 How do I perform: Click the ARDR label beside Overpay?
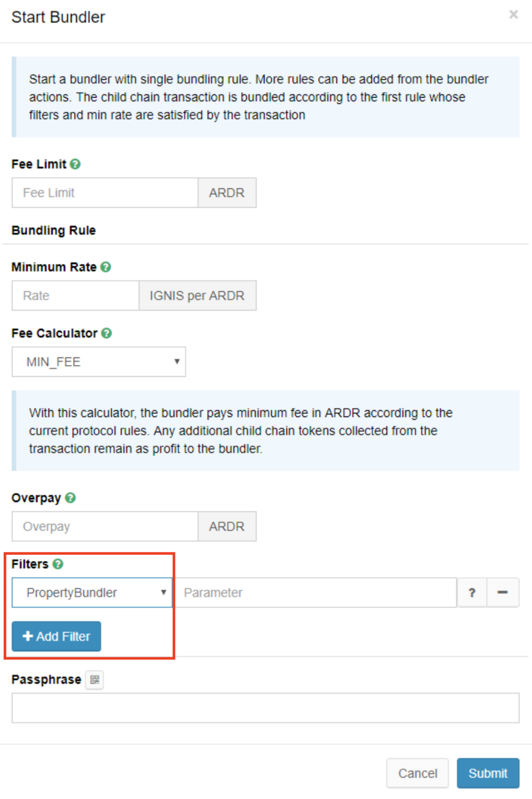pyautogui.click(x=227, y=526)
